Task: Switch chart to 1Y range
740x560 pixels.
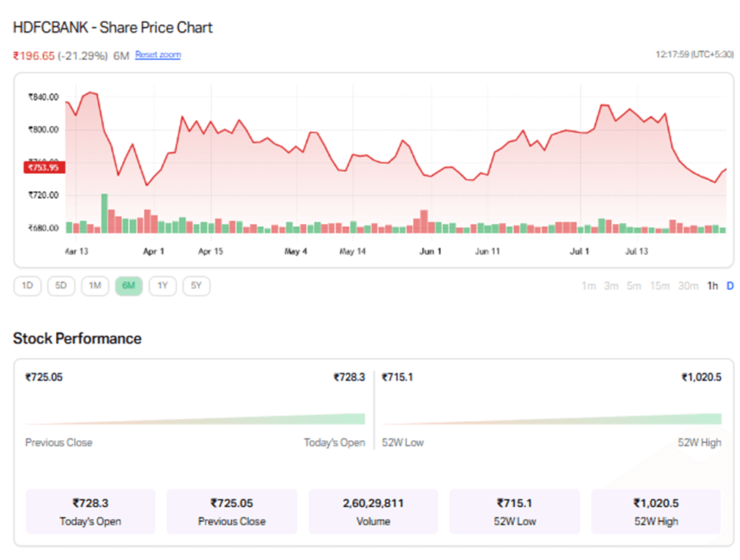Action: [x=163, y=286]
